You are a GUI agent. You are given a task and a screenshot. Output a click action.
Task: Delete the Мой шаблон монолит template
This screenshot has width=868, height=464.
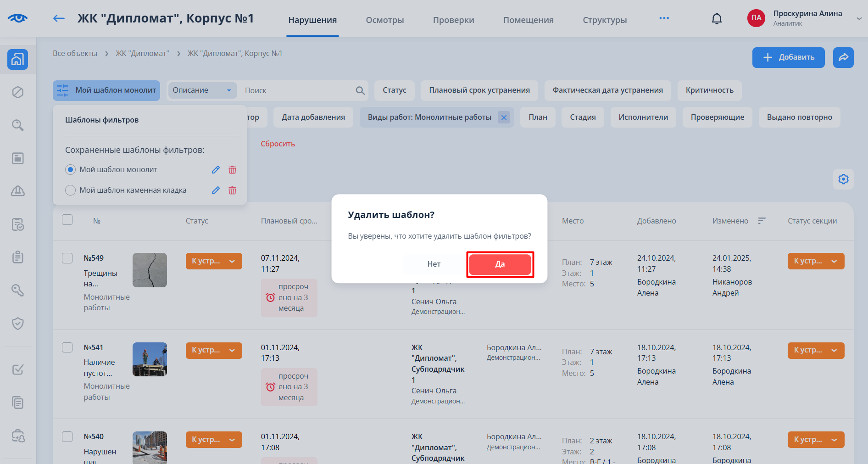tap(232, 170)
